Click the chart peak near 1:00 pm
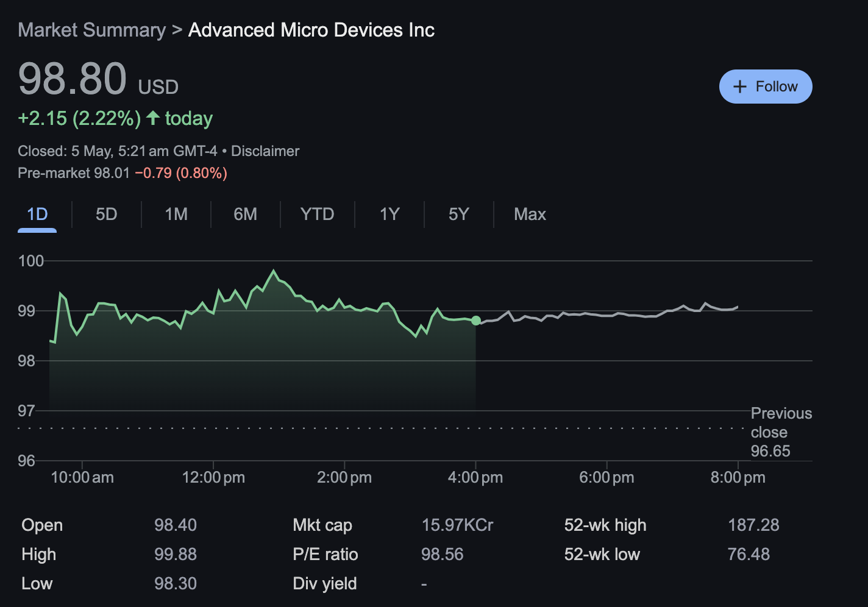 coord(274,271)
